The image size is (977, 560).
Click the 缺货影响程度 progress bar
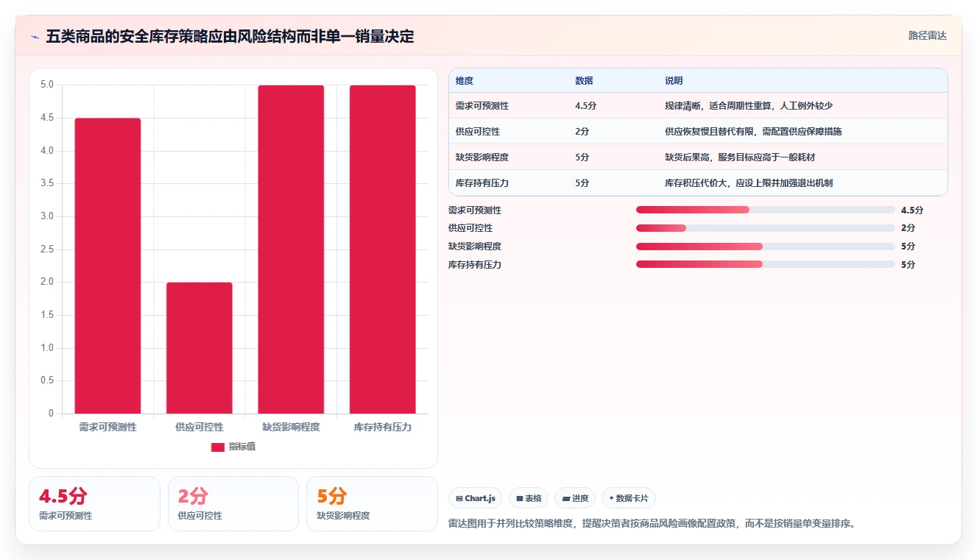[766, 247]
